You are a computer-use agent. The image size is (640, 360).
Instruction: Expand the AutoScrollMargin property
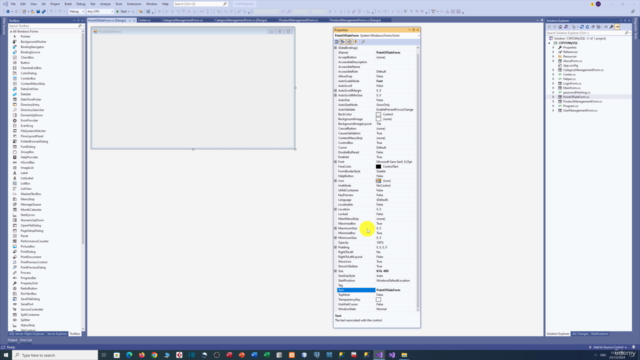[336, 91]
